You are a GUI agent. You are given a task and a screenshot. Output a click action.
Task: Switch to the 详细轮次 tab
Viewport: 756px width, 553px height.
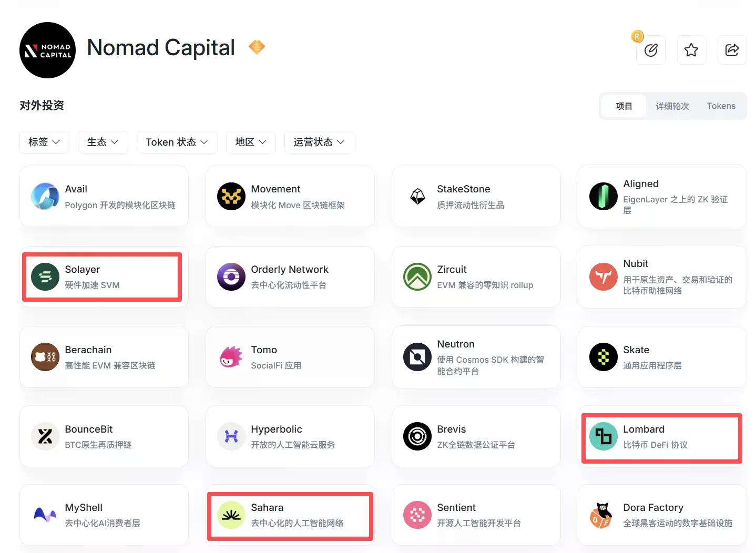(672, 106)
